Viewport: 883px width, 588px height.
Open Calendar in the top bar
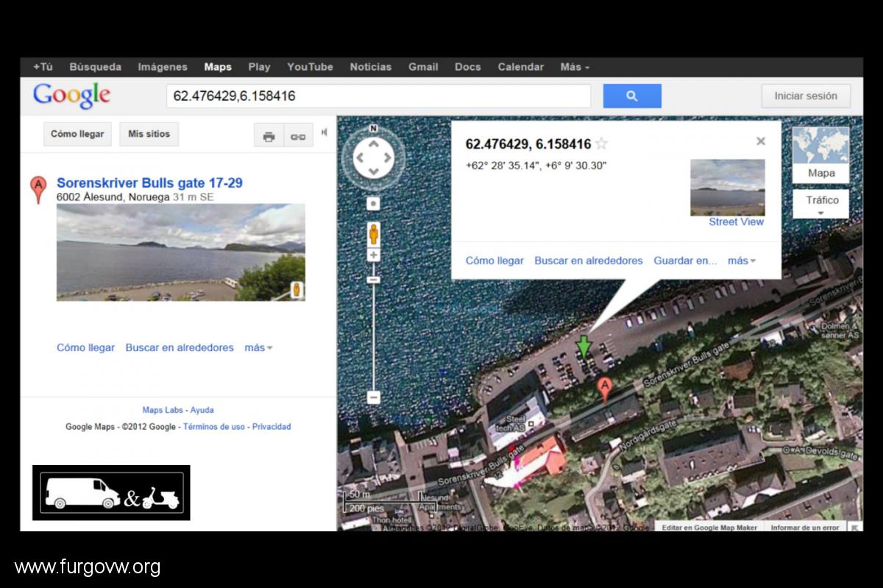click(x=521, y=67)
